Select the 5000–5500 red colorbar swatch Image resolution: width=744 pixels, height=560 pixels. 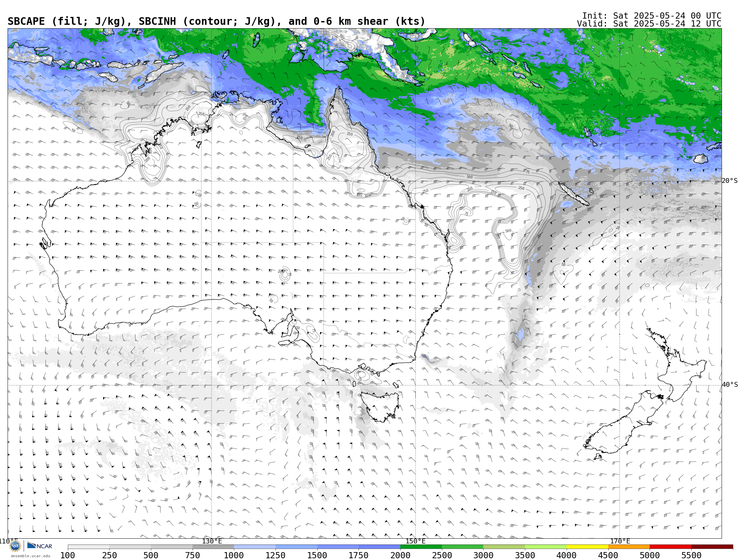(x=670, y=547)
